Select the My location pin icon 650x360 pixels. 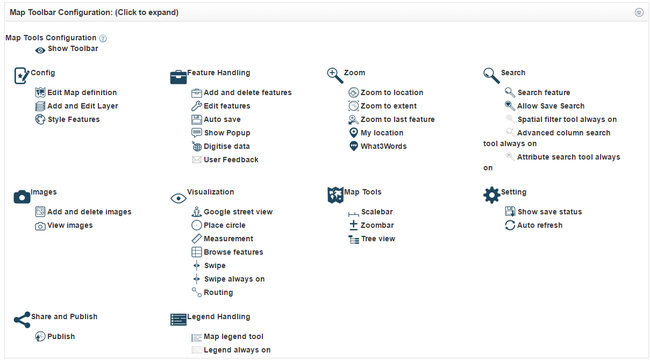pos(353,133)
